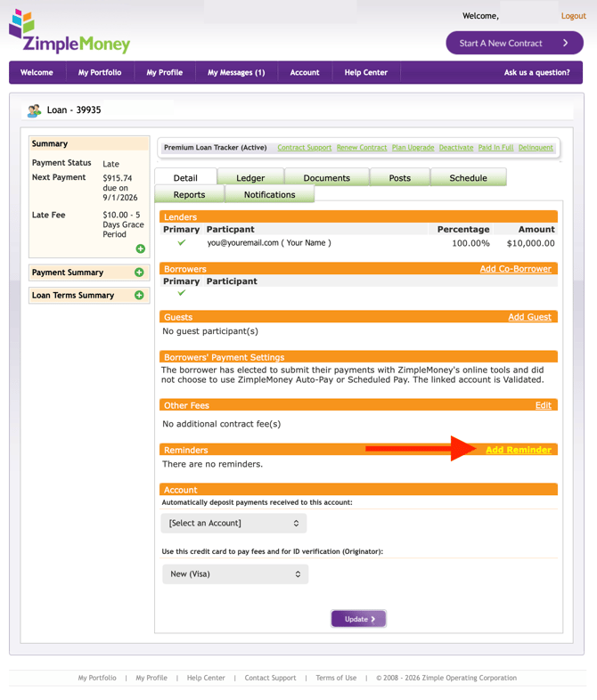Click the loan participants icon beside Loan - 39935
This screenshot has width=597, height=700.
pyautogui.click(x=34, y=110)
